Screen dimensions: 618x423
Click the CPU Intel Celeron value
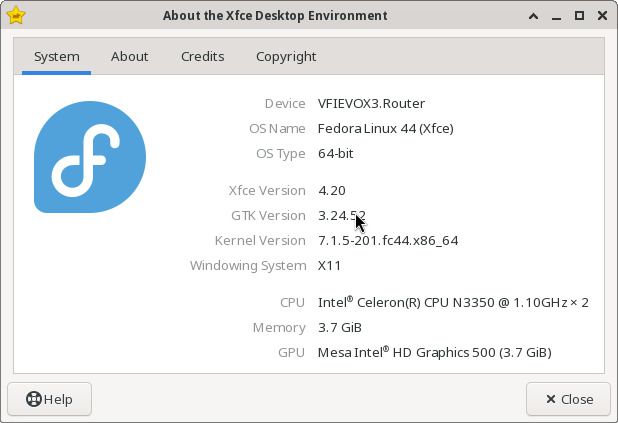coord(453,302)
